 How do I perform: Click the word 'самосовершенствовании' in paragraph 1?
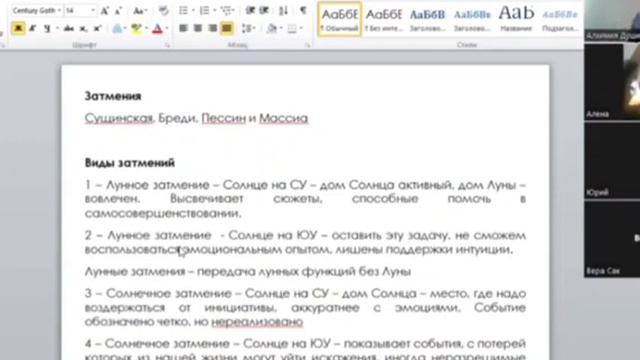[x=163, y=213]
